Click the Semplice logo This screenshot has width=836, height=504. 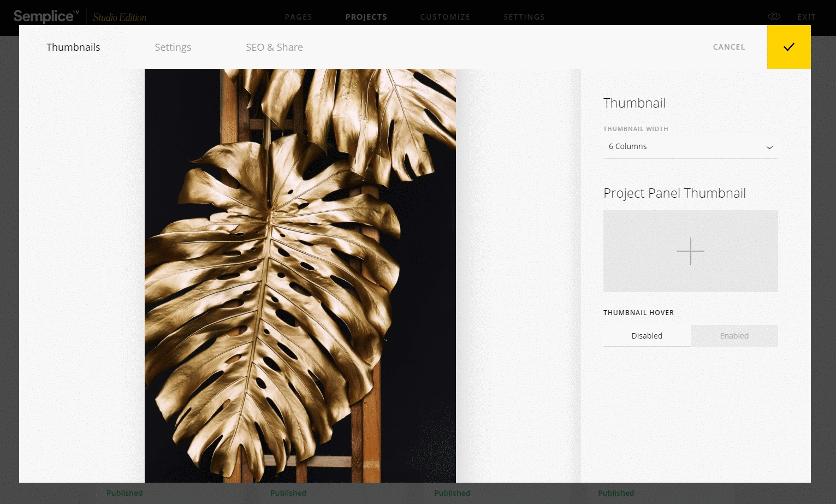click(46, 16)
